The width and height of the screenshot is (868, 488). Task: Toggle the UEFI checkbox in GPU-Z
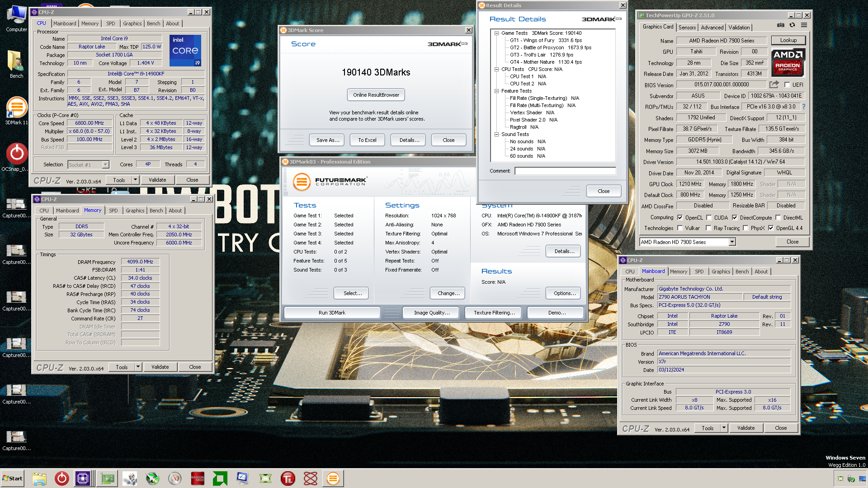pos(787,85)
